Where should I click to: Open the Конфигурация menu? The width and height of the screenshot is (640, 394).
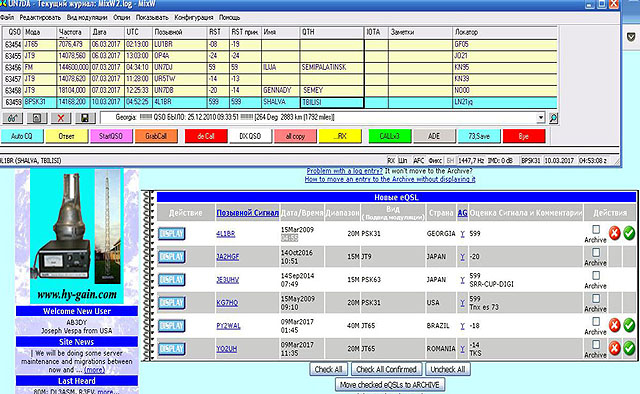pos(194,18)
